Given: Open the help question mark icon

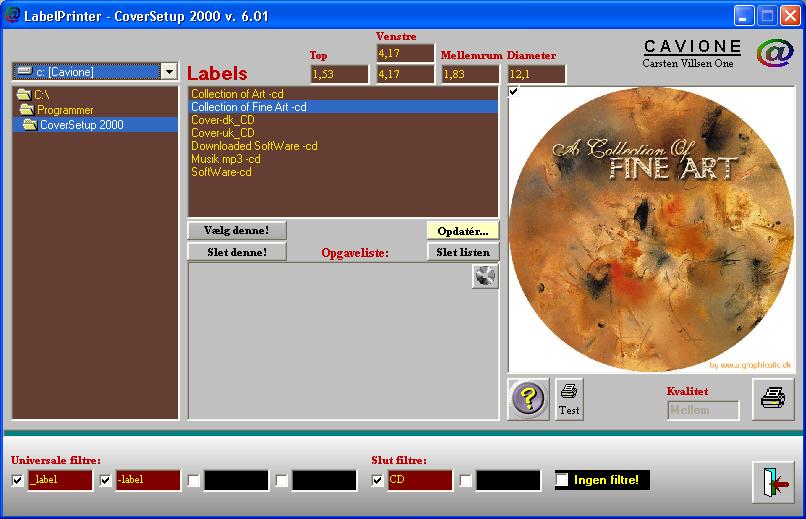Looking at the screenshot, I should [528, 399].
